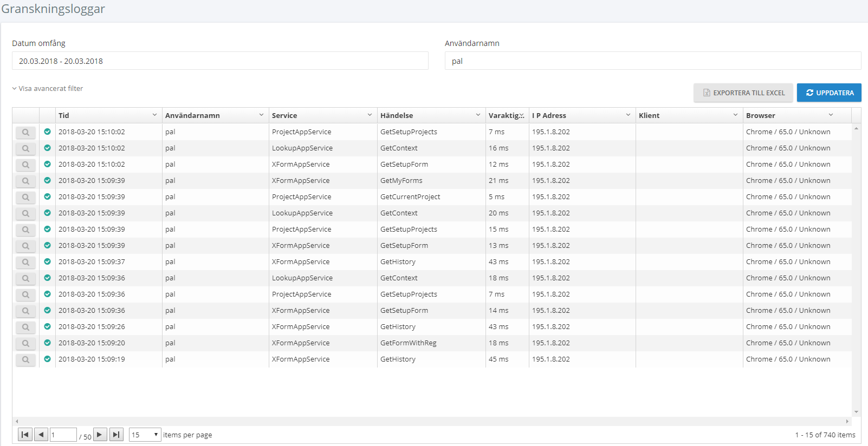The height and width of the screenshot is (446, 868).
Task: View details of the GetMyForms log entry
Action: coord(25,181)
